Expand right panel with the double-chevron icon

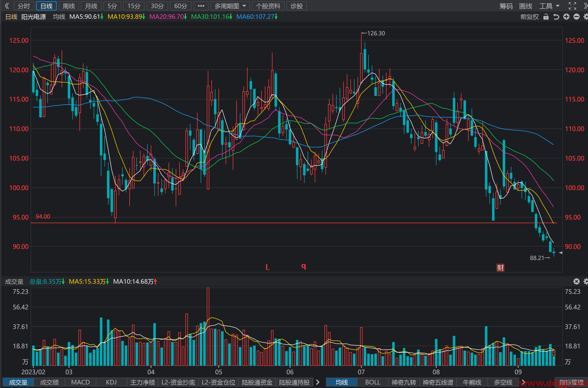tap(585, 6)
